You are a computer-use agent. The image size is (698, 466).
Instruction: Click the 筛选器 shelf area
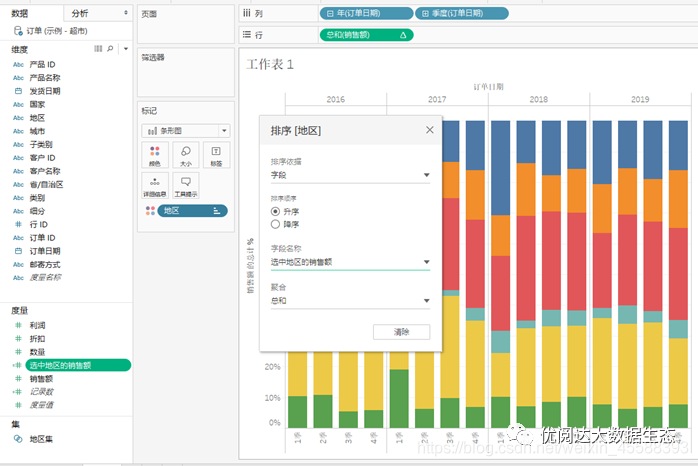click(x=186, y=72)
